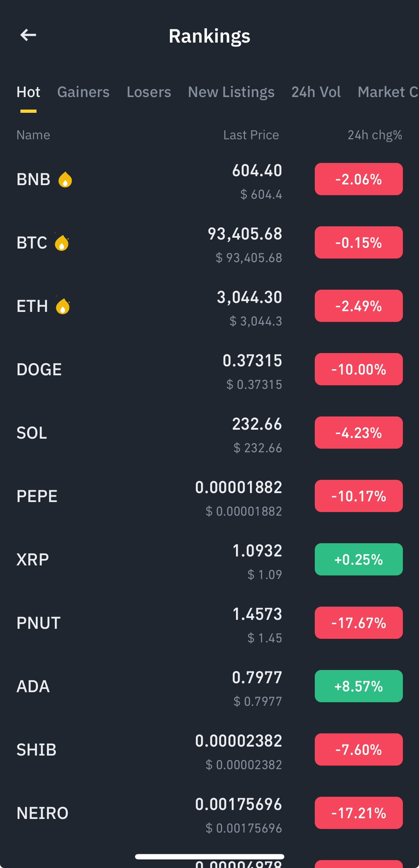Open the PEPE coin row
Screen dimensions: 419x868
(209, 496)
